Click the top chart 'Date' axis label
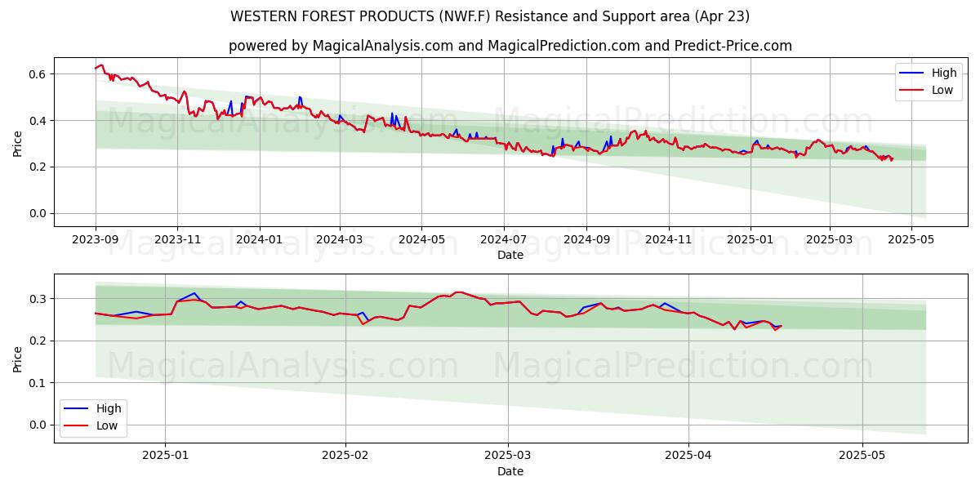980x490 pixels. tap(510, 256)
